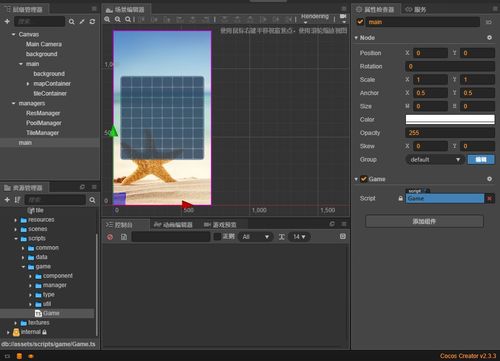Click the second zoom magnifier in scene toolbar
This screenshot has width=500, height=361.
click(x=118, y=20)
